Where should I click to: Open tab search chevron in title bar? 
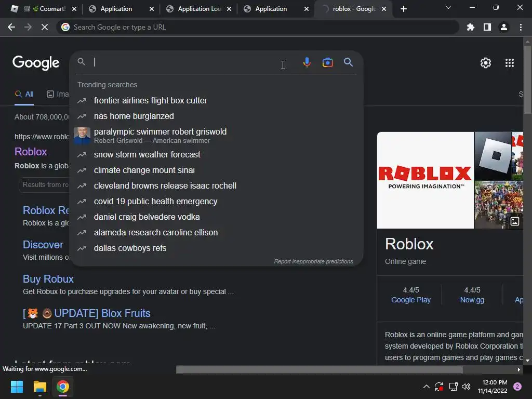point(448,7)
